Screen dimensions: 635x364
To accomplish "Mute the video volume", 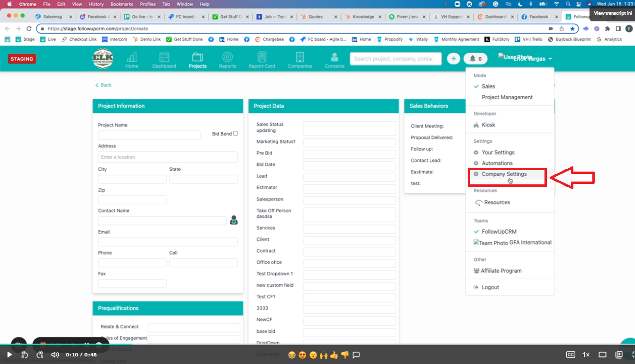I will pos(55,355).
